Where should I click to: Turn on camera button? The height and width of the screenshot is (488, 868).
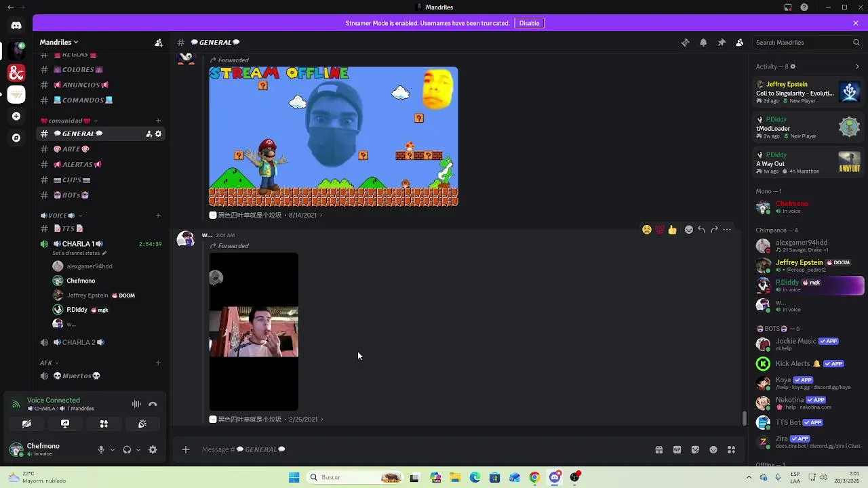(26, 424)
